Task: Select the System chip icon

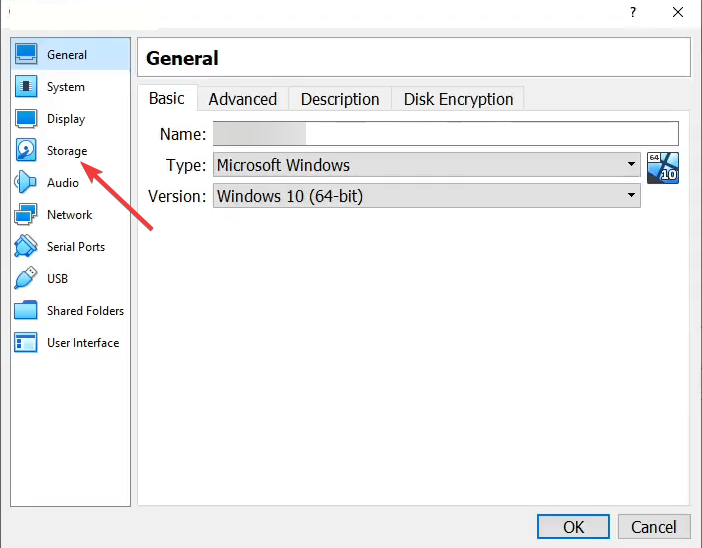Action: click(x=27, y=87)
